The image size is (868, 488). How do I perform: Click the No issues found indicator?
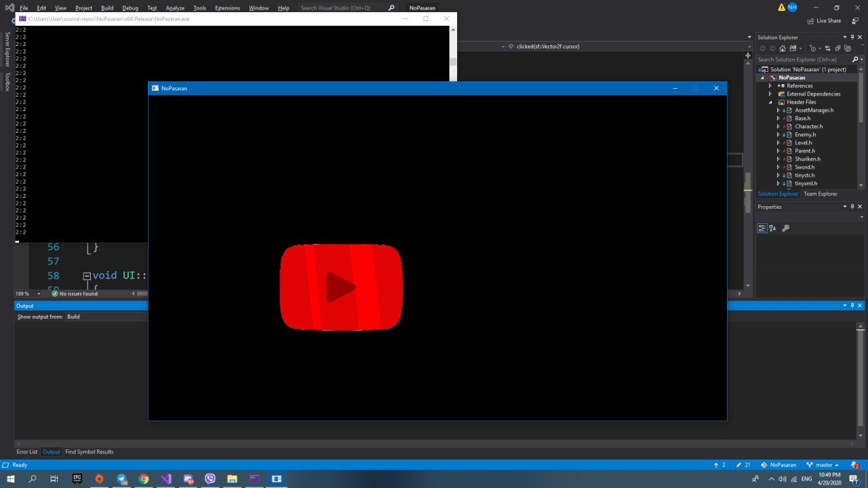75,293
